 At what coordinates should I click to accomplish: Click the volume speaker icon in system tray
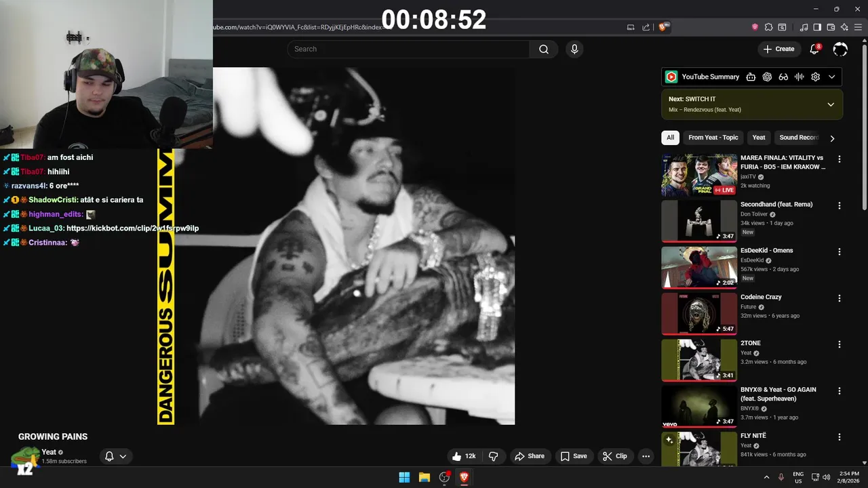tap(826, 477)
